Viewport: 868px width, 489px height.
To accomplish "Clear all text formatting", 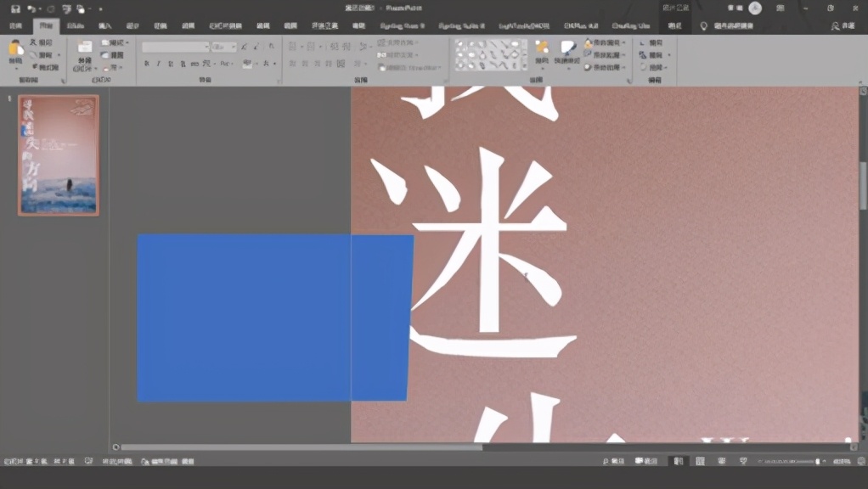I will point(271,48).
